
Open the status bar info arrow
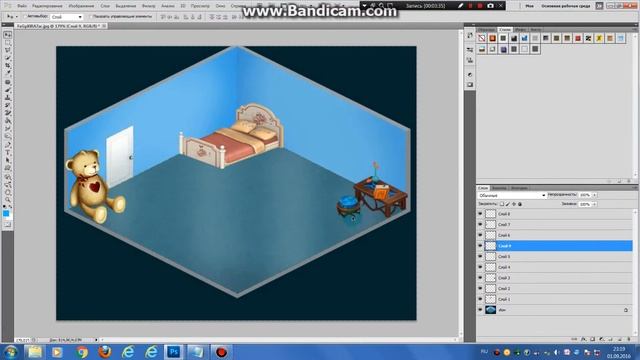click(96, 340)
